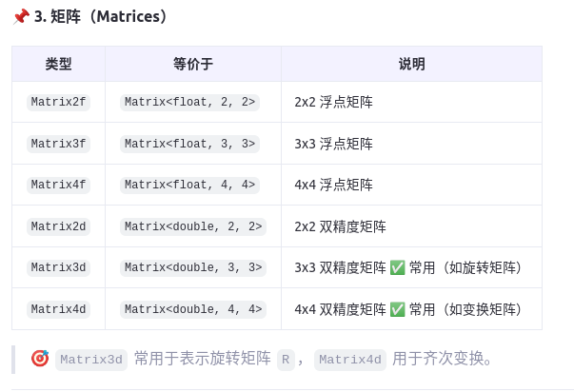Click the '4x4 双精度矩阵' text
Image resolution: width=574 pixels, height=392 pixels.
click(340, 309)
